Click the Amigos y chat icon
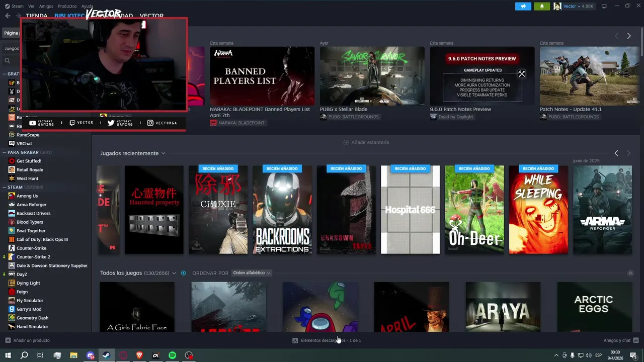 636,340
